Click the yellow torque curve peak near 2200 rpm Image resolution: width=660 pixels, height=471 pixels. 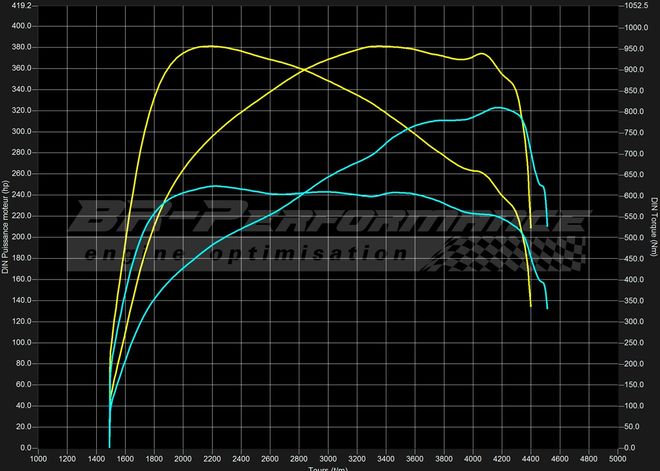coord(208,46)
